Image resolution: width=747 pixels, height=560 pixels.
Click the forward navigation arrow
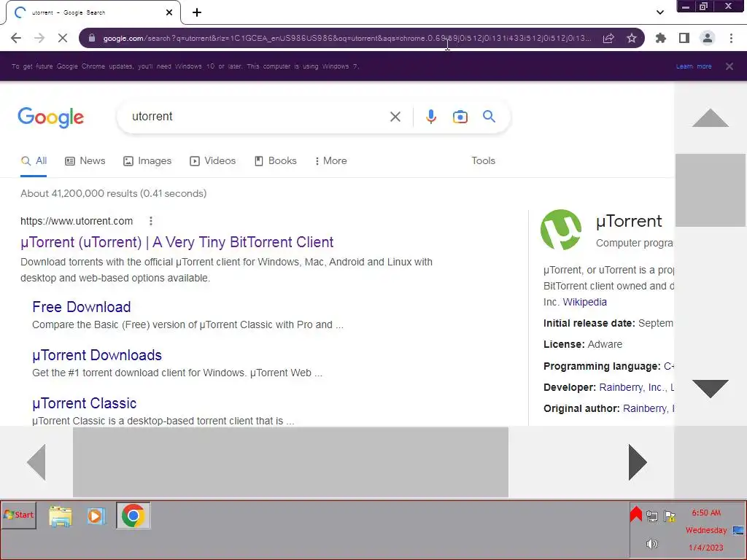click(39, 38)
